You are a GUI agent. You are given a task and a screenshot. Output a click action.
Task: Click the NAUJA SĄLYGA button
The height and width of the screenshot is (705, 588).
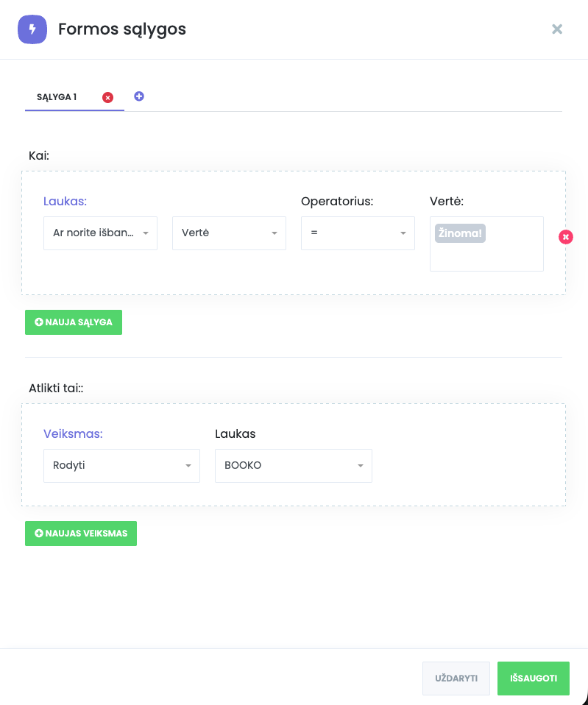coord(74,322)
